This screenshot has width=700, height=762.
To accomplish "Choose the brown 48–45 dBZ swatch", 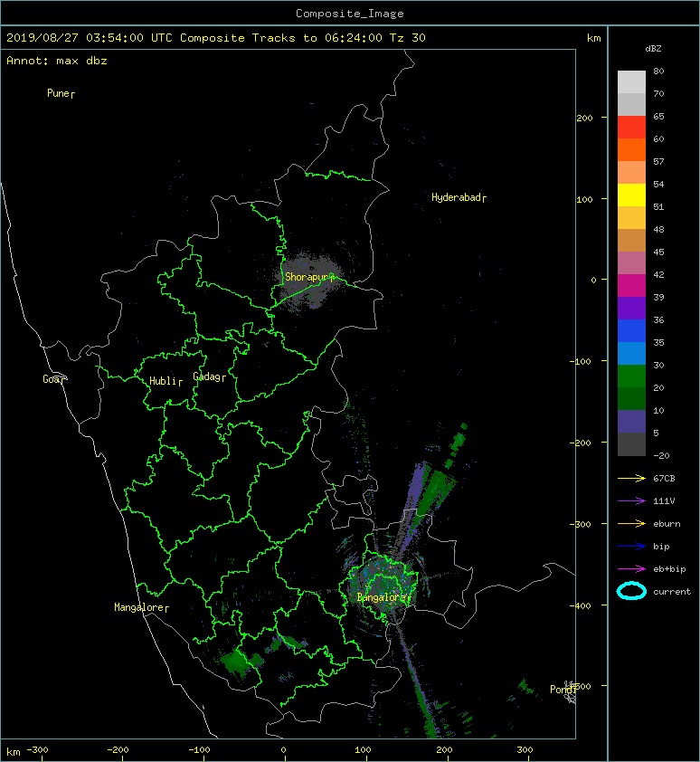I will (631, 240).
